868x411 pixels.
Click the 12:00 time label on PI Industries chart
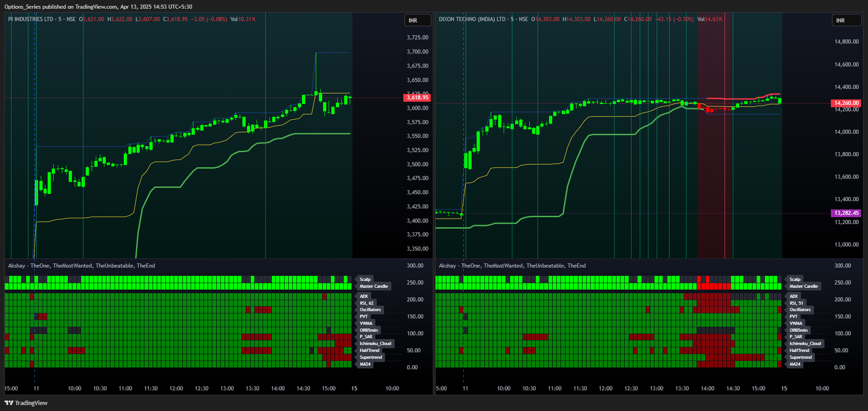pos(176,389)
